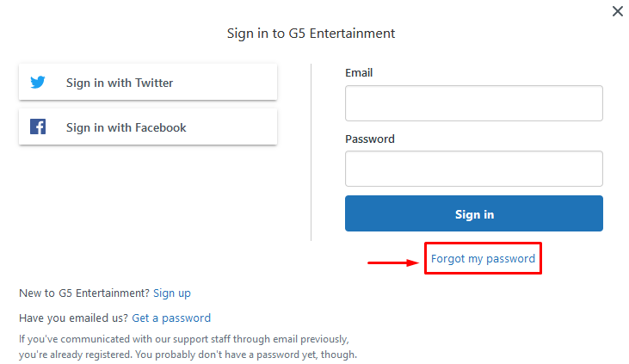This screenshot has height=364, width=629.
Task: Click the Facebook logo icon
Action: pos(38,126)
